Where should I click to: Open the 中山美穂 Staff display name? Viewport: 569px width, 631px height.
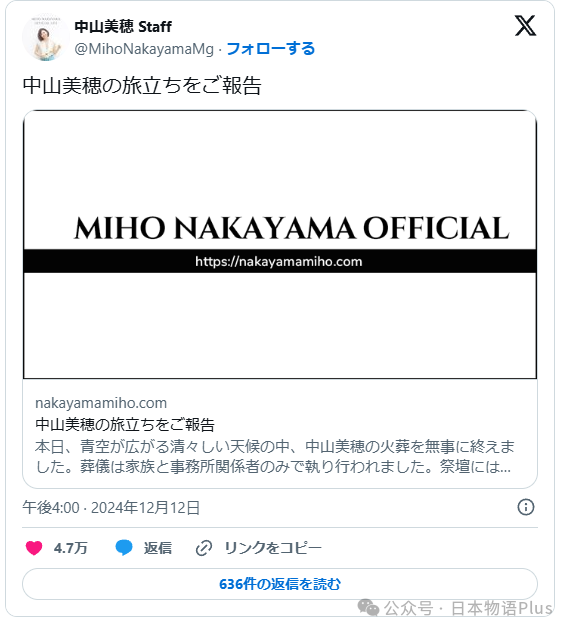[x=123, y=27]
